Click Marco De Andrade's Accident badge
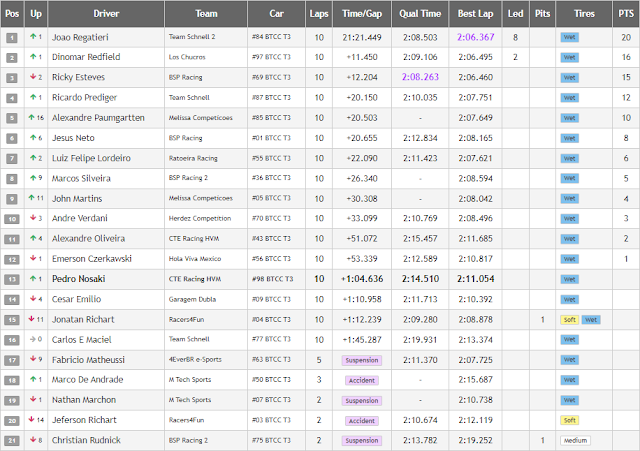Viewport: 640px width, 451px height. [x=361, y=379]
